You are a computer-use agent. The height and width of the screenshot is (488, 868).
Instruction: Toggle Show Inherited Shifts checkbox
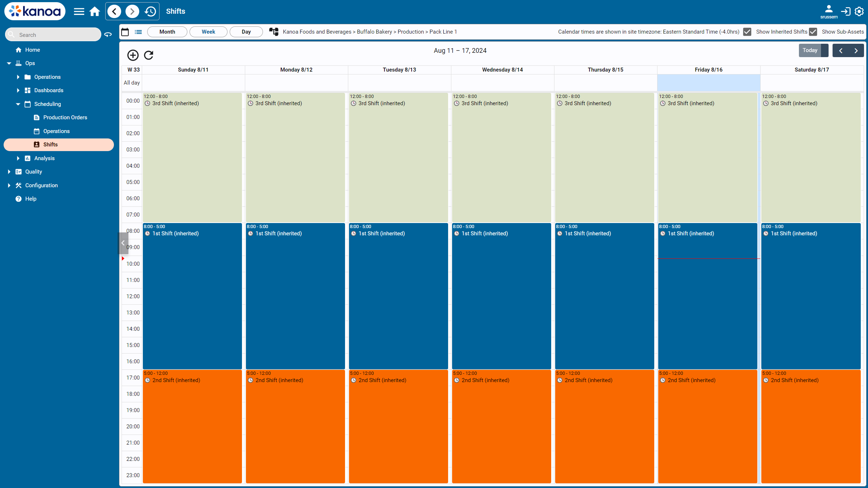(x=748, y=31)
